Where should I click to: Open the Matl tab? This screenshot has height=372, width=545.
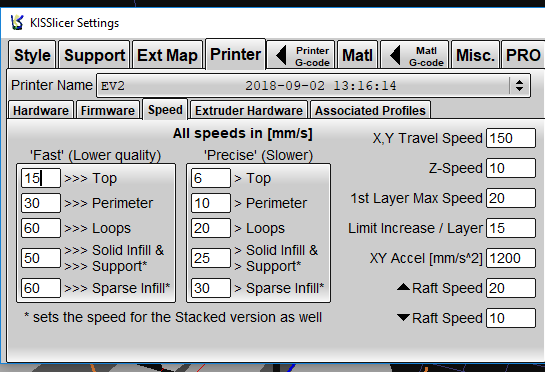357,55
